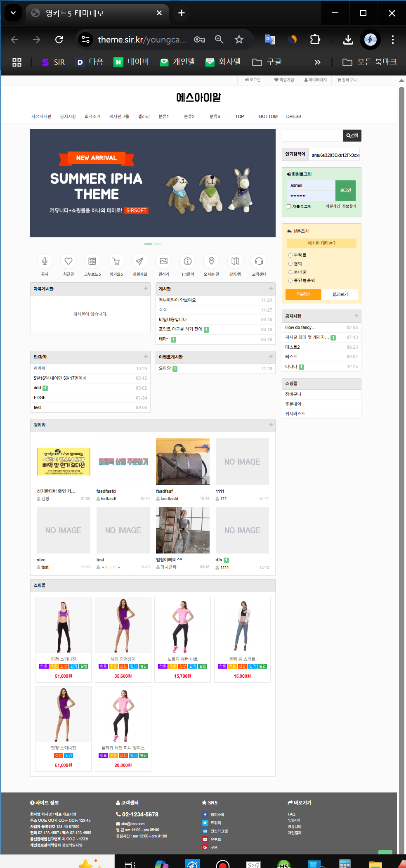
Task: Select the 붕어빵 poll option
Action: 290,272
